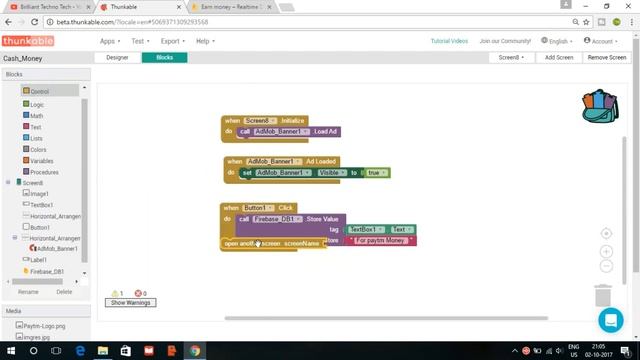This screenshot has height=360, width=640.
Task: Bookmark the page with the star icon
Action: pos(586,22)
